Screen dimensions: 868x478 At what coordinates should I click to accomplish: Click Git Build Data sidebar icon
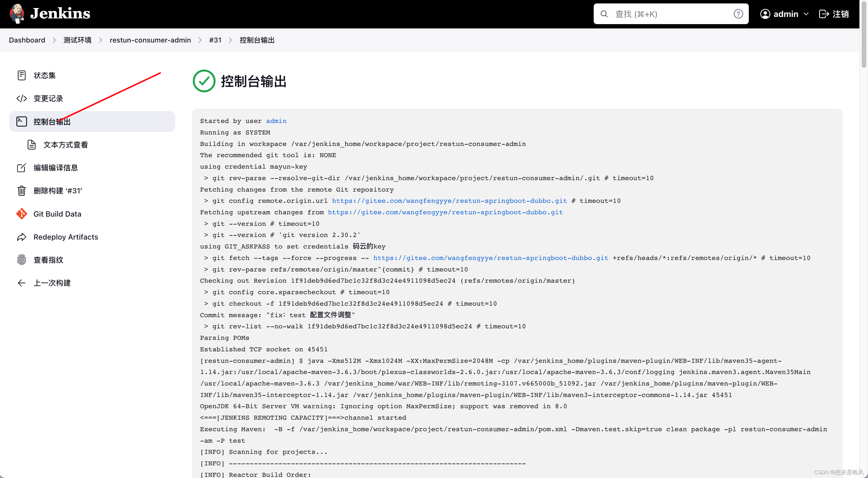pos(22,213)
